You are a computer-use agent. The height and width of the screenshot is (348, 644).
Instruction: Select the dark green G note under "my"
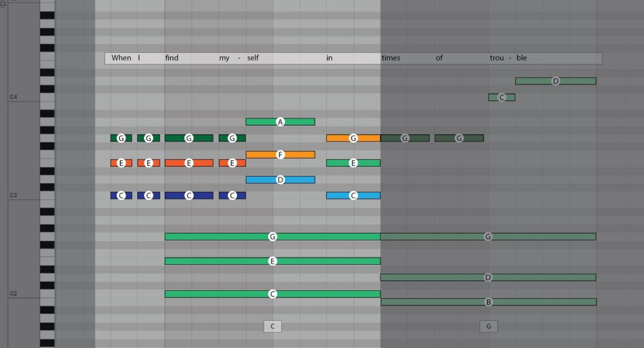point(232,138)
